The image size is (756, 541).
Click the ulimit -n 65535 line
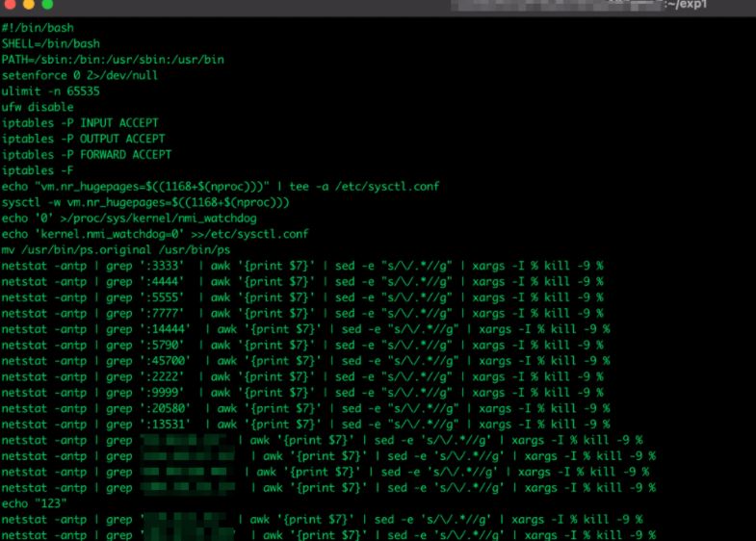click(51, 91)
